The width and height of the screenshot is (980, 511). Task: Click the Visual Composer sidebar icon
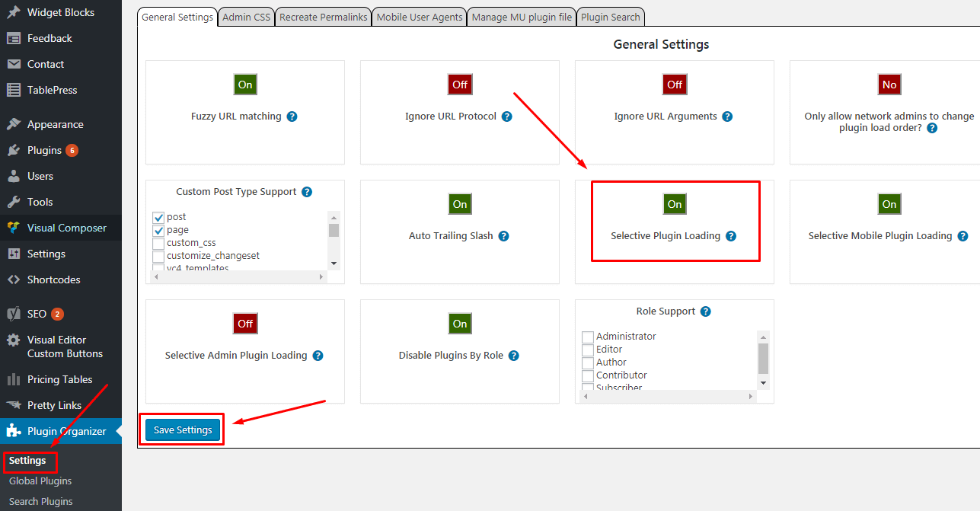pyautogui.click(x=14, y=228)
